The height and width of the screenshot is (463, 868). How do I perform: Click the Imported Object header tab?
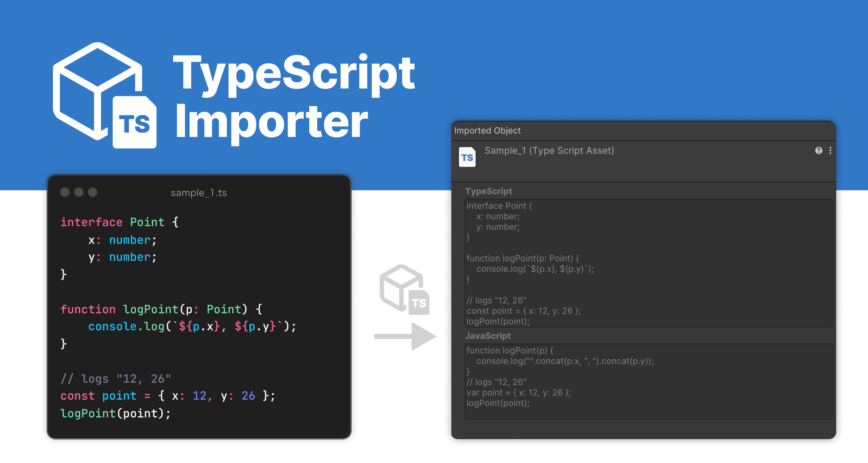487,131
